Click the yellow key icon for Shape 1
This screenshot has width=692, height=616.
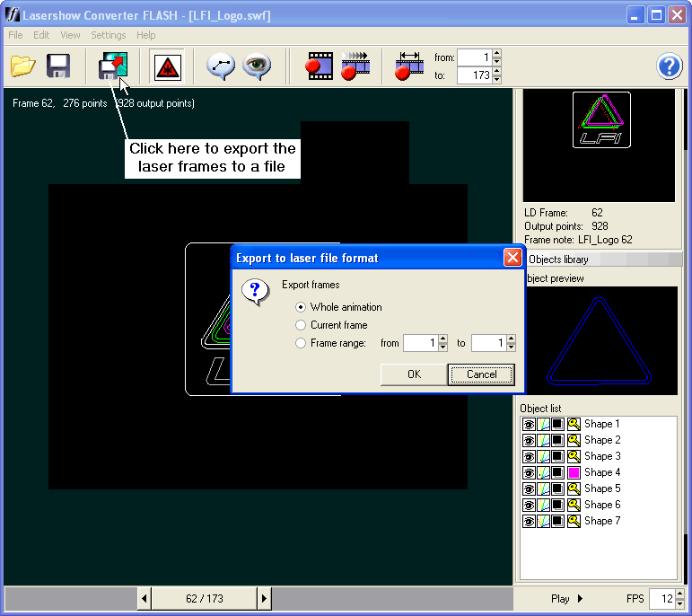tap(574, 424)
